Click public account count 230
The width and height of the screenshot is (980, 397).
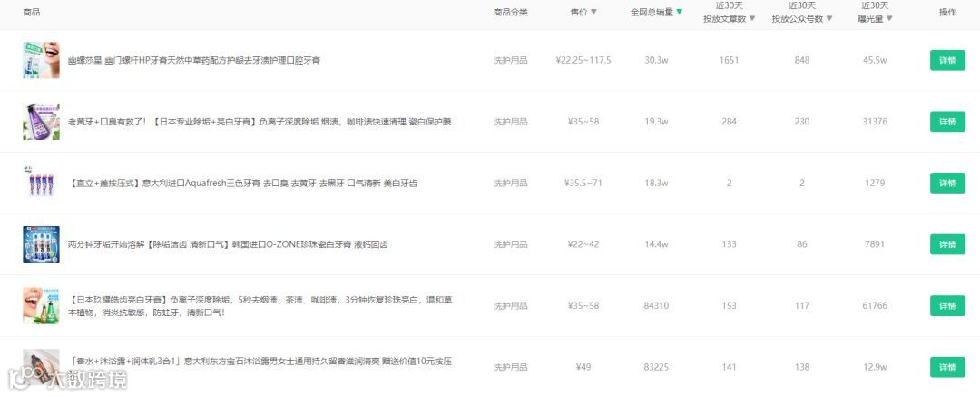click(x=802, y=122)
